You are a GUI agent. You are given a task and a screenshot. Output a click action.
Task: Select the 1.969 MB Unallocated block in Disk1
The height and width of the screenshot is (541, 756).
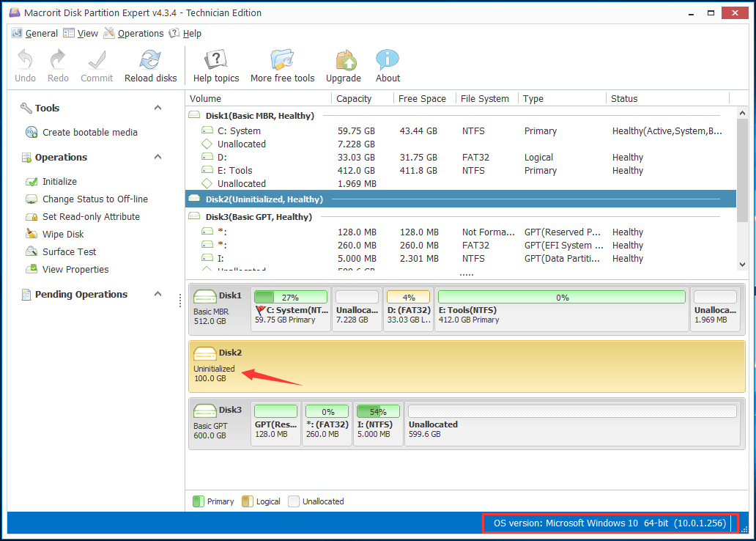coord(715,309)
